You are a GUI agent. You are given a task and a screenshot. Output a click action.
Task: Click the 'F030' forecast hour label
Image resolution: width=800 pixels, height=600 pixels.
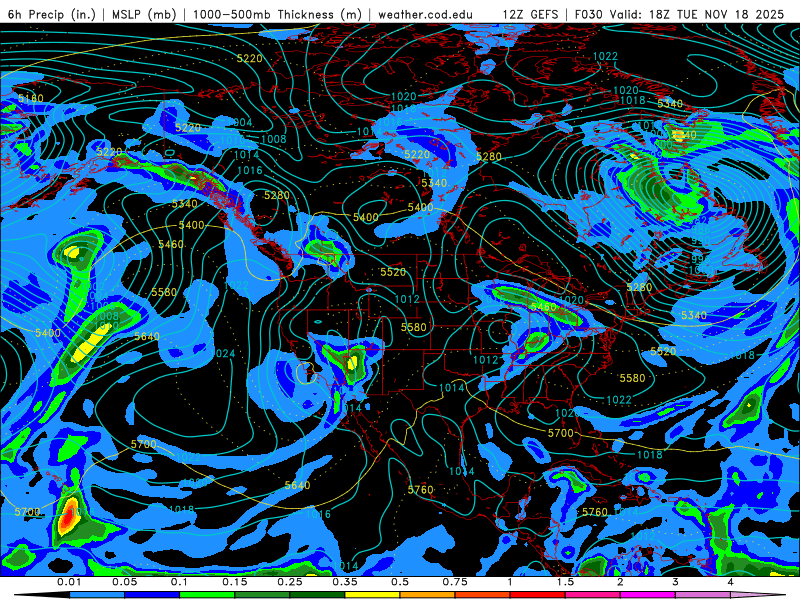(589, 14)
